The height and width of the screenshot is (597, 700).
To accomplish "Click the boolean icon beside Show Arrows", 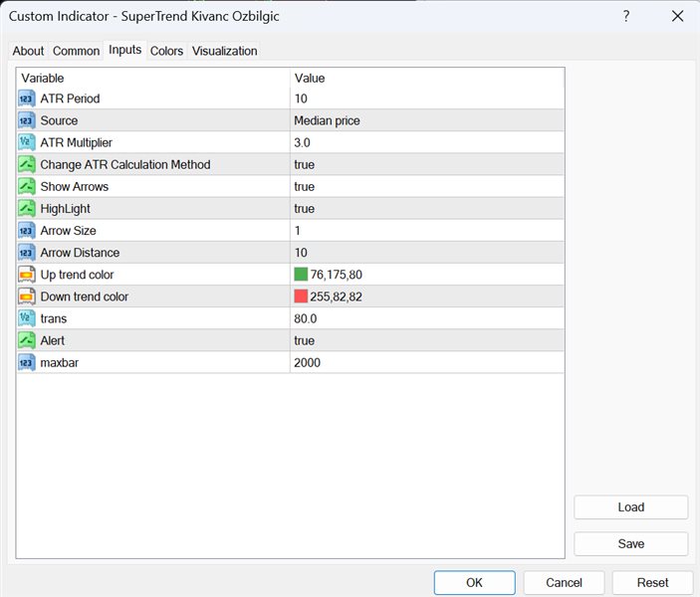I will coord(26,186).
